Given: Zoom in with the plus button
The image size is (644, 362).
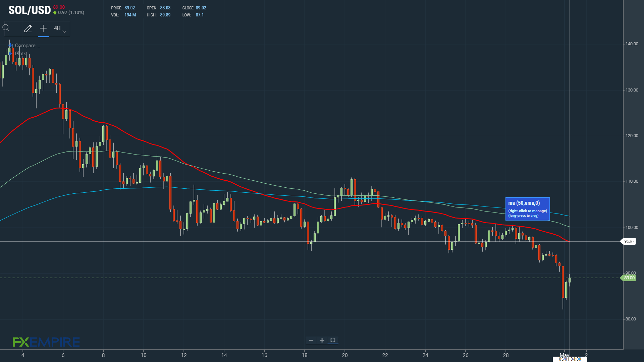Looking at the screenshot, I should (322, 341).
